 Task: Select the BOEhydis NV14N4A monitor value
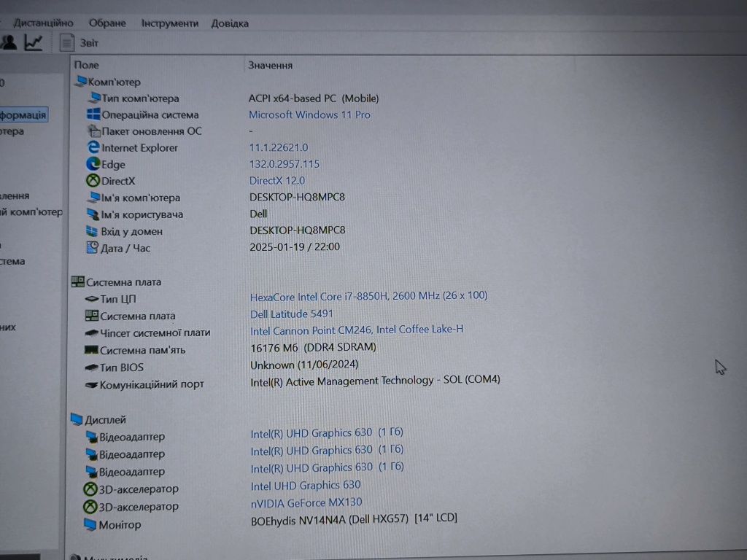pyautogui.click(x=354, y=519)
